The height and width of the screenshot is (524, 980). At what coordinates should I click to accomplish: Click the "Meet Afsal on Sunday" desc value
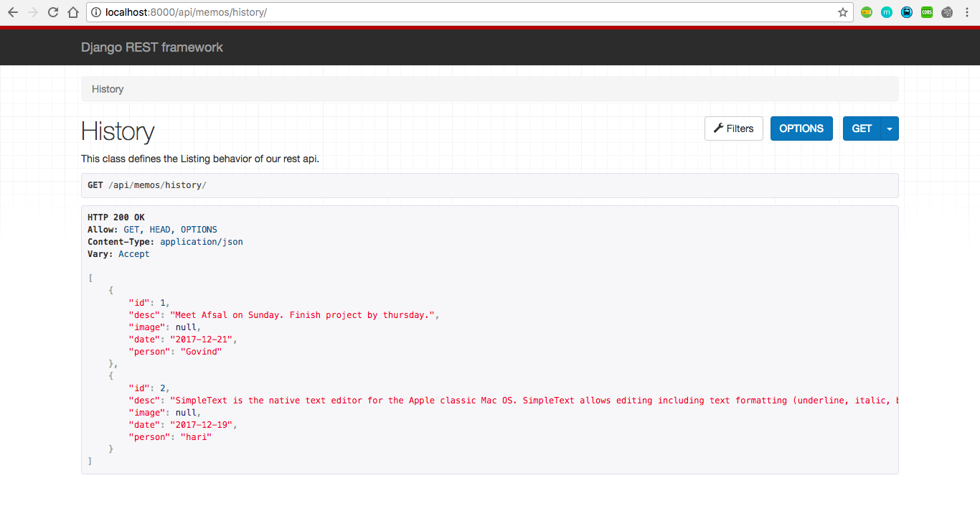coord(303,315)
